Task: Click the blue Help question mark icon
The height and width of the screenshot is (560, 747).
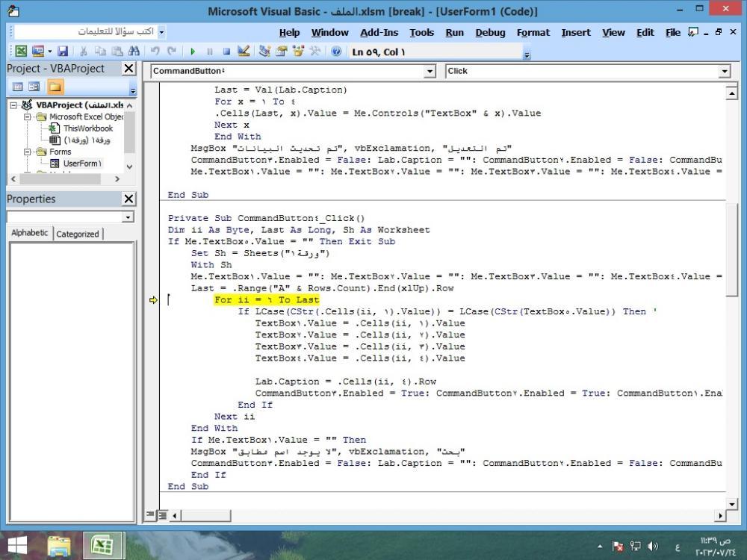Action: (336, 51)
